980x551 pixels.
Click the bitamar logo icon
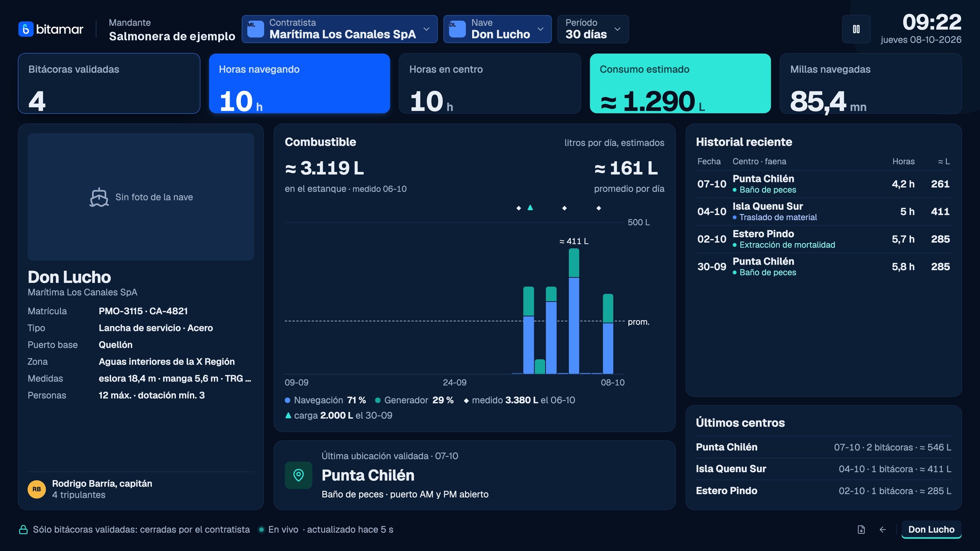click(x=26, y=29)
